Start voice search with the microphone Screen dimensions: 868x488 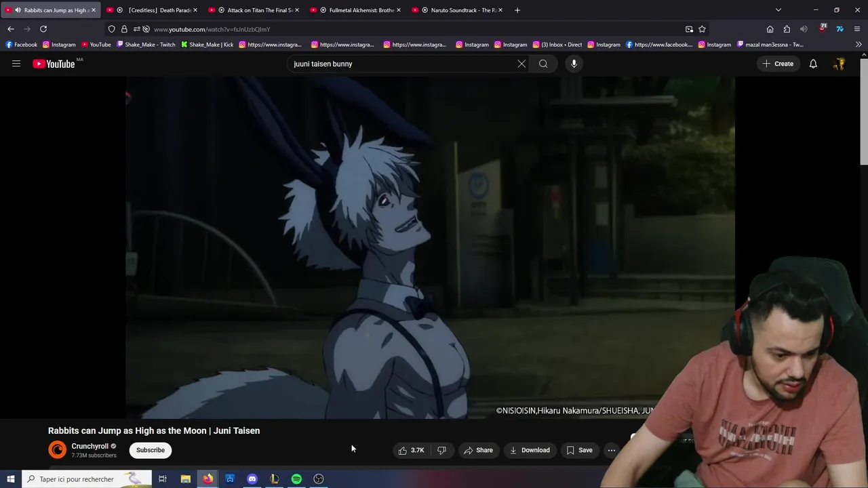(574, 64)
